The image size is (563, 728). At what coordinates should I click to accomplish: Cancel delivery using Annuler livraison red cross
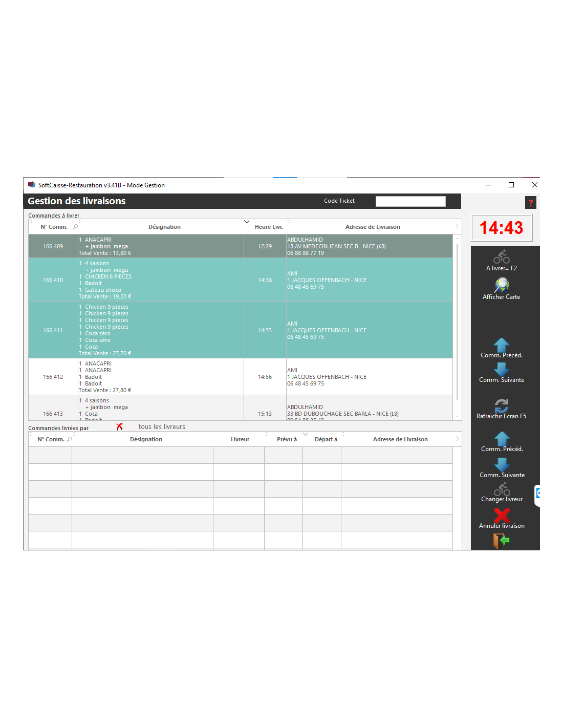(x=502, y=515)
